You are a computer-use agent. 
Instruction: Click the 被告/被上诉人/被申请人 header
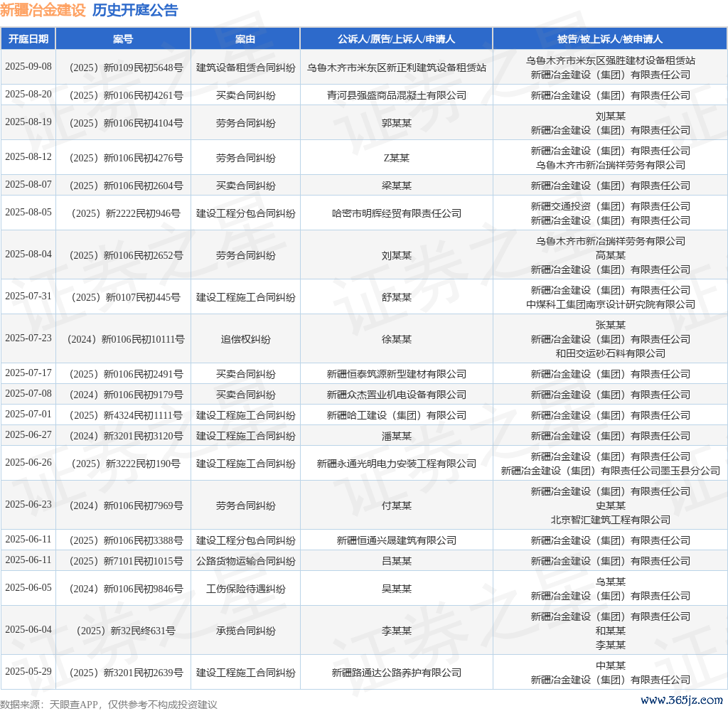point(610,39)
